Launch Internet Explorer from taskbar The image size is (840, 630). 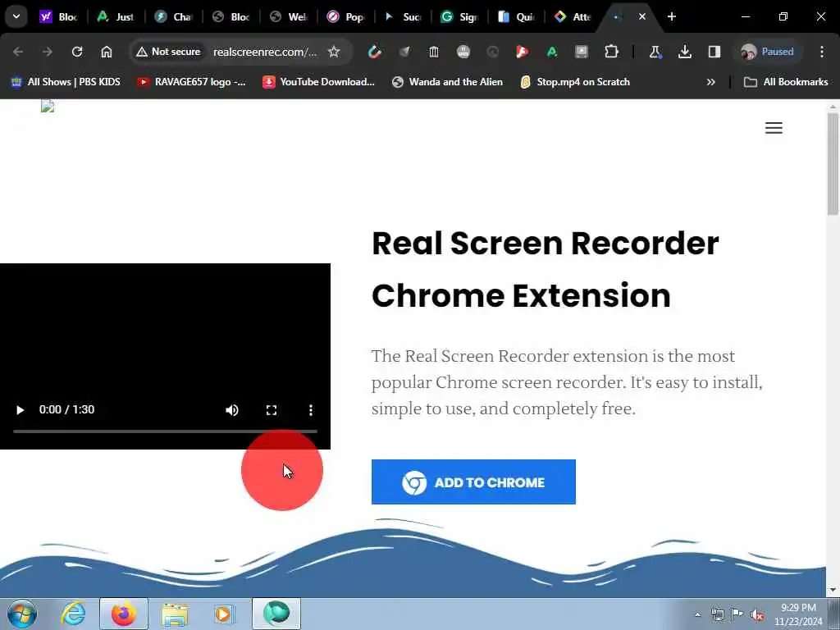click(x=72, y=614)
